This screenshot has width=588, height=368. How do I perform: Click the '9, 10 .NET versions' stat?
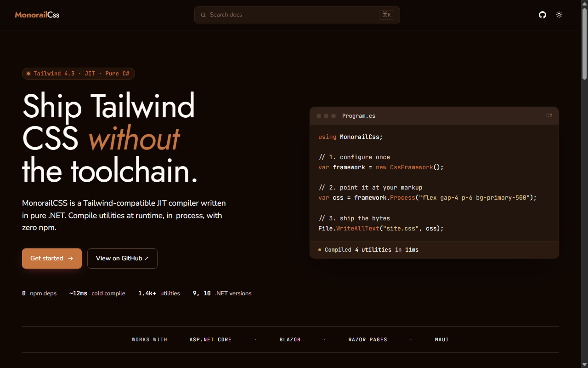[x=222, y=293]
